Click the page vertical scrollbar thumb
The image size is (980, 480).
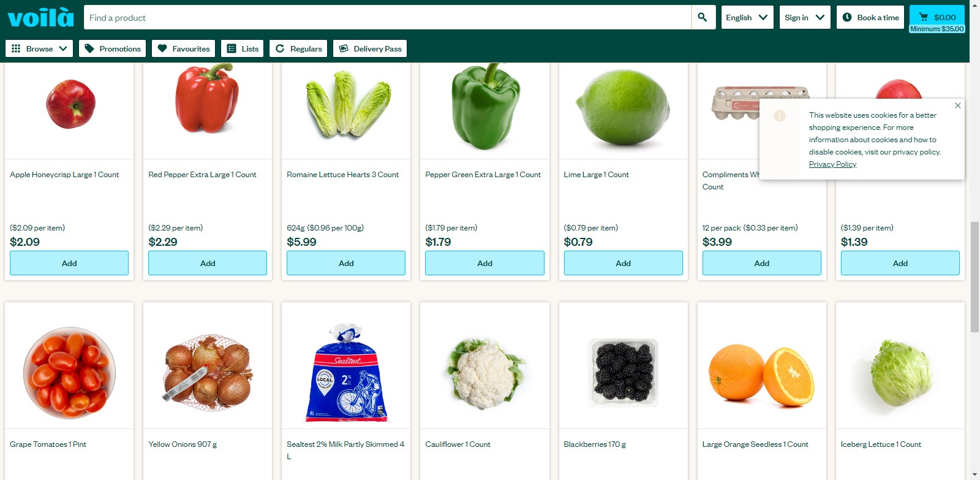(974, 277)
